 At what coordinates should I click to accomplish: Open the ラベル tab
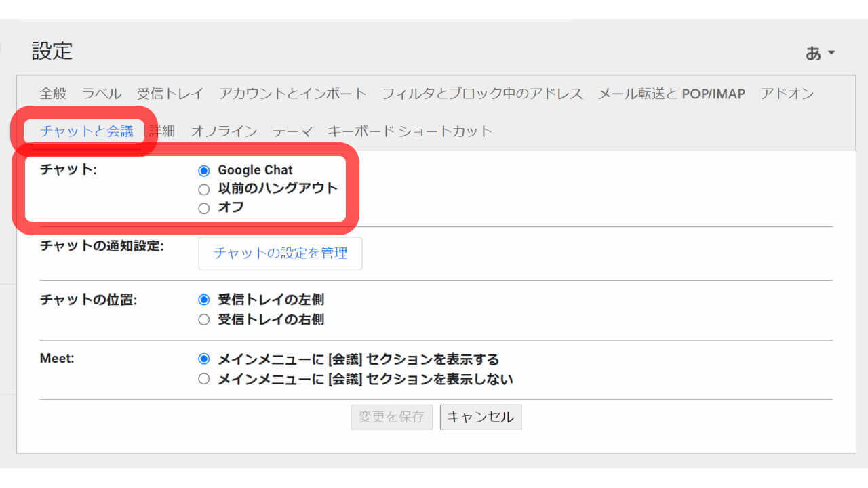coord(100,94)
